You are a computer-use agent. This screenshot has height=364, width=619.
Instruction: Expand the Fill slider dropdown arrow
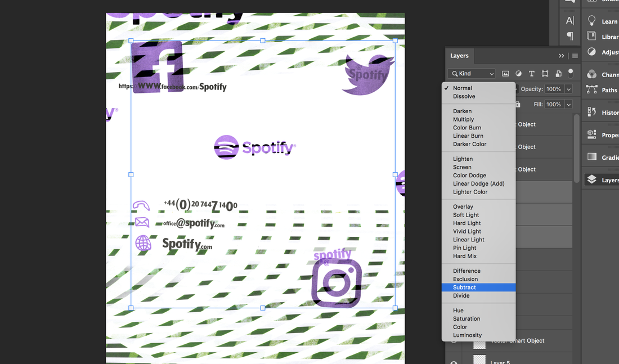pos(568,105)
